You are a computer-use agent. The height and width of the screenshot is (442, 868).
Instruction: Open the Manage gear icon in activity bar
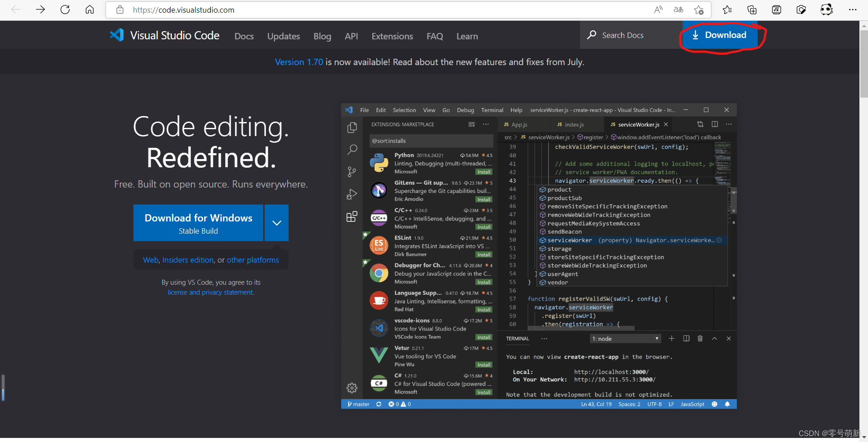352,388
